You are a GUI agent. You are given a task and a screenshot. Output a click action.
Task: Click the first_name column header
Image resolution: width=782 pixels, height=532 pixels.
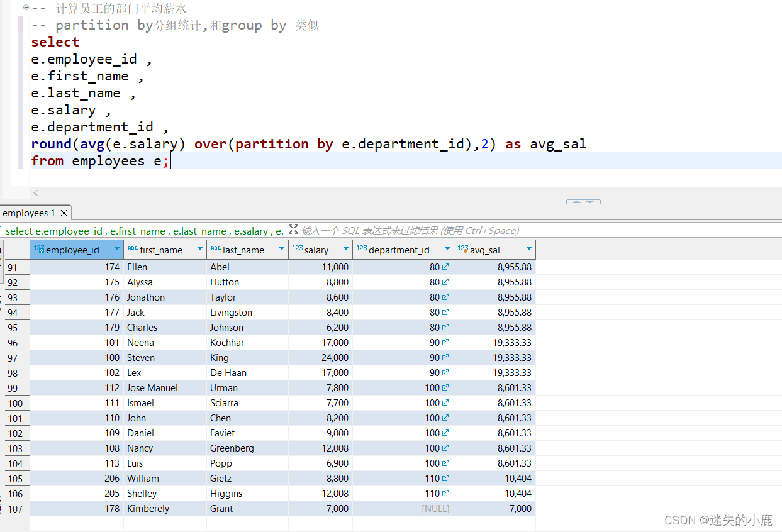point(165,250)
